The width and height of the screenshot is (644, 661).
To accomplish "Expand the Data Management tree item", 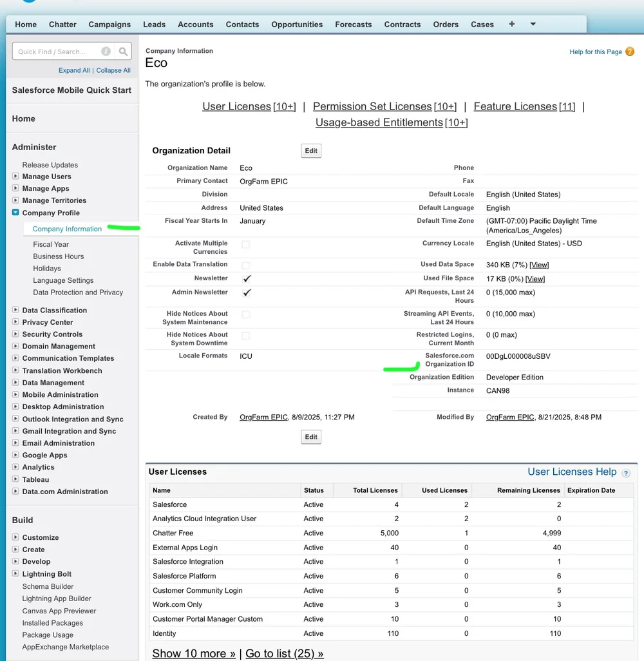I will (17, 382).
